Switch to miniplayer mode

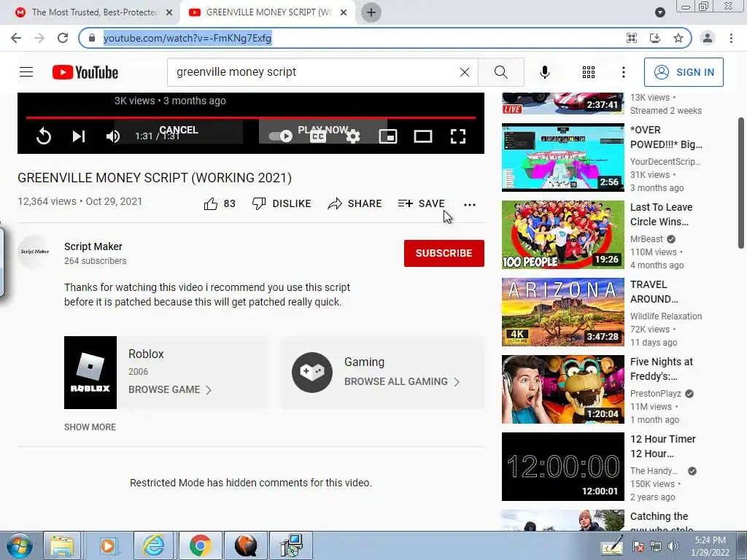click(388, 136)
